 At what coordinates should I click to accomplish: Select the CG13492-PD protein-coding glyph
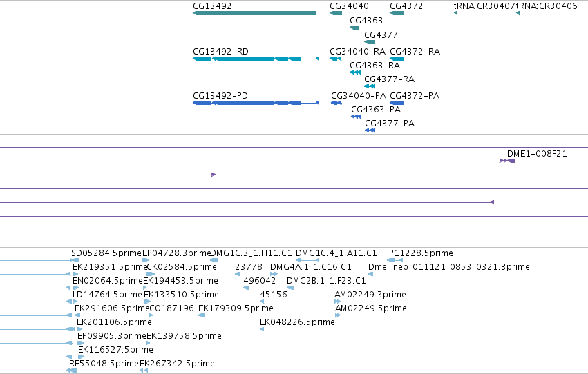tap(256, 103)
